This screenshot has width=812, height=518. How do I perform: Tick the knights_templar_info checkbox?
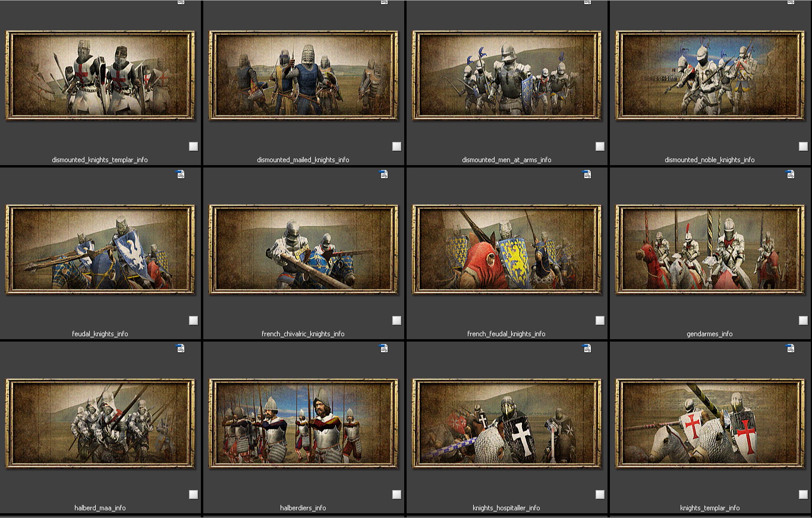tap(803, 494)
